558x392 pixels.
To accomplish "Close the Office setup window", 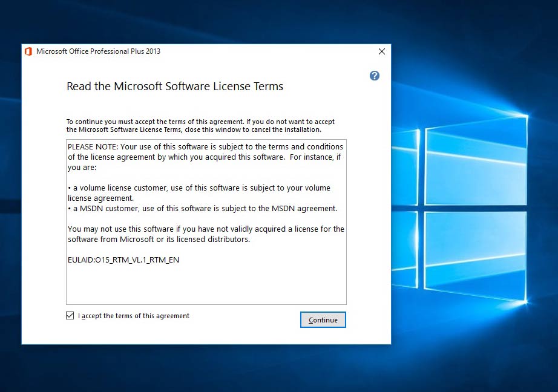I will (382, 51).
